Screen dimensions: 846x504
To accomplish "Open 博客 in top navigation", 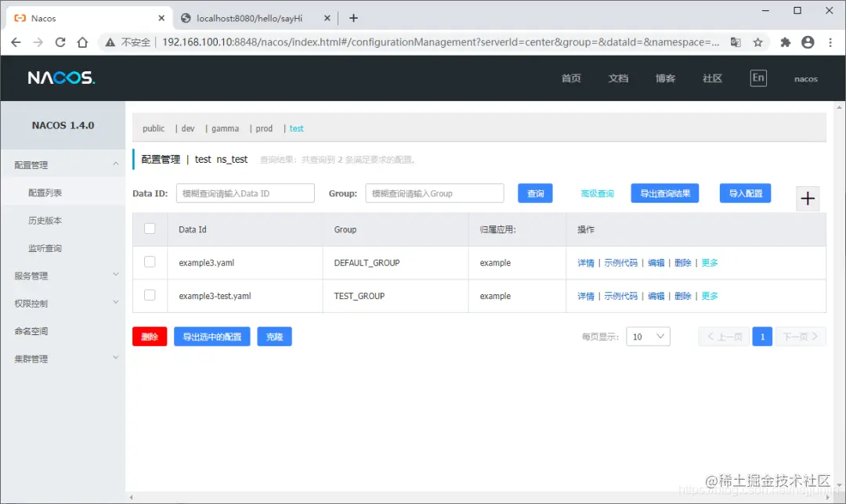I will click(x=665, y=78).
